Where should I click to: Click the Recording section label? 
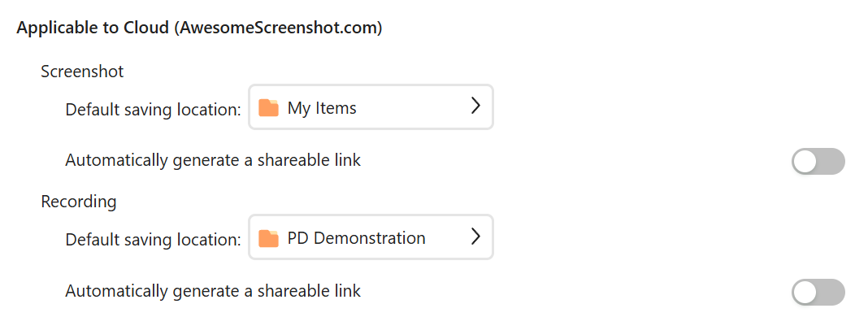(79, 202)
